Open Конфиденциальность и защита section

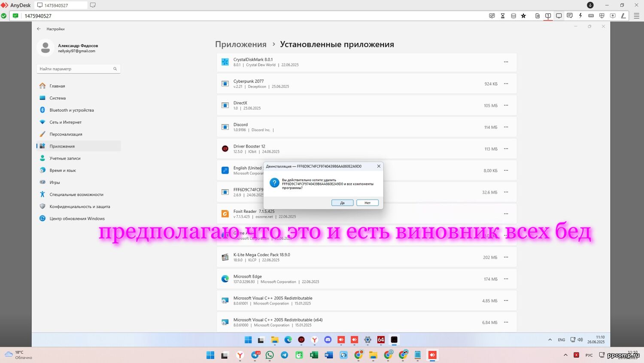(79, 206)
